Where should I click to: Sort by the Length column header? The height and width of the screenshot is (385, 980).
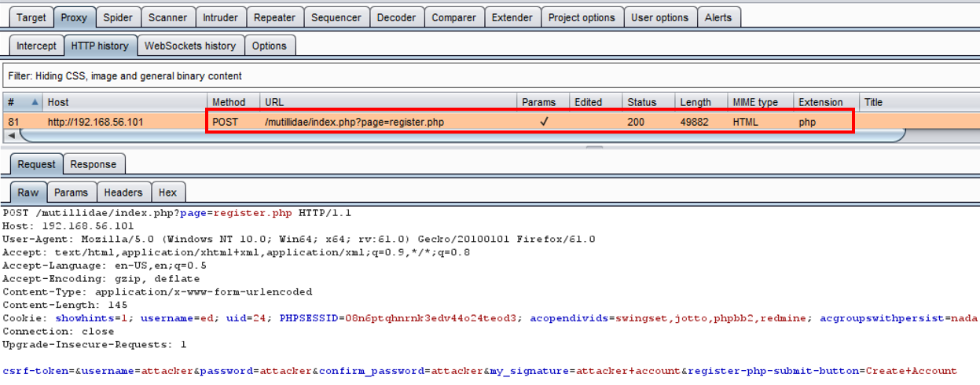pyautogui.click(x=696, y=102)
